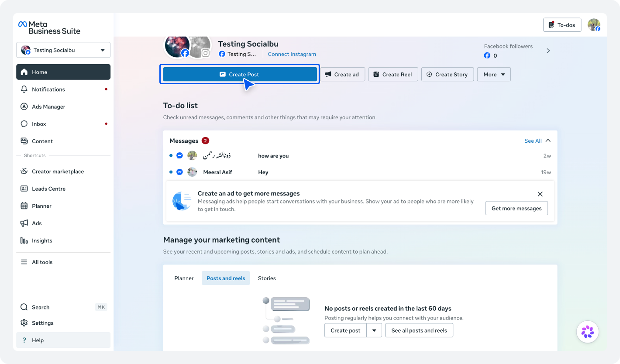Viewport: 620px width, 364px height.
Task: Click the Meta Business Suite logo
Action: (49, 27)
